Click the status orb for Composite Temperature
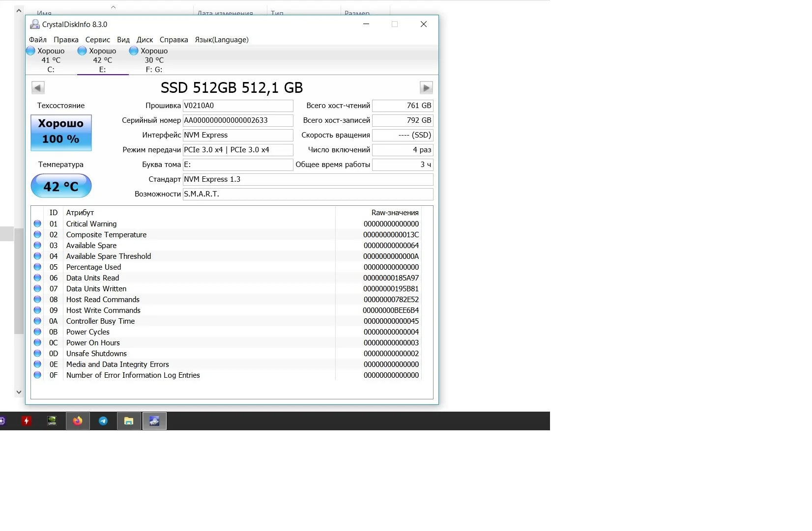The width and height of the screenshot is (812, 531). (x=37, y=234)
